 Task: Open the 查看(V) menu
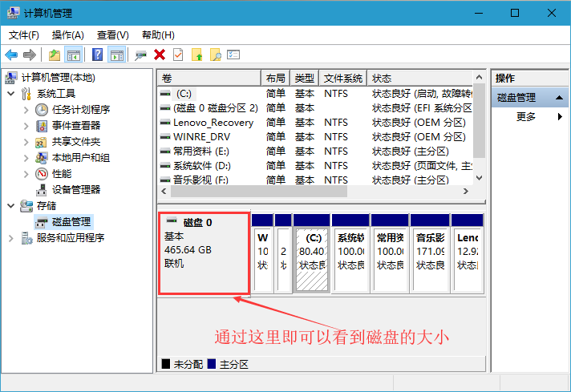[112, 35]
